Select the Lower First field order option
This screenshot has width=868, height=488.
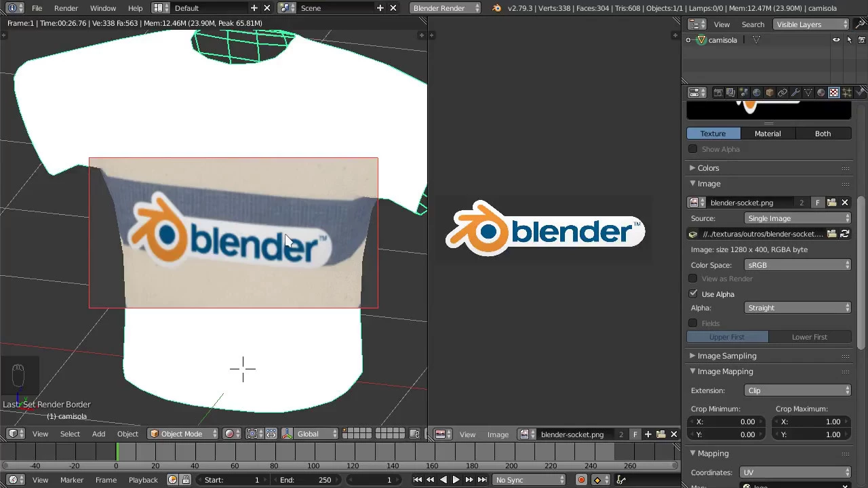(810, 337)
